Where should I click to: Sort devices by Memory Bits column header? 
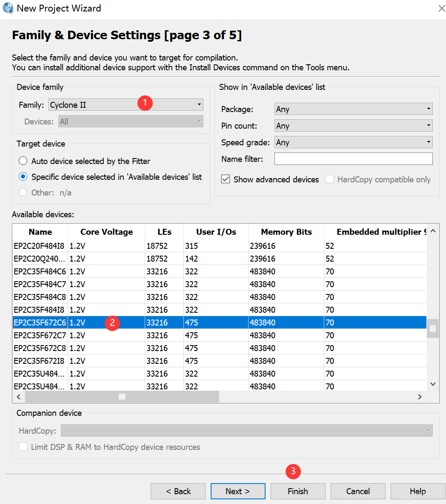[x=286, y=232]
